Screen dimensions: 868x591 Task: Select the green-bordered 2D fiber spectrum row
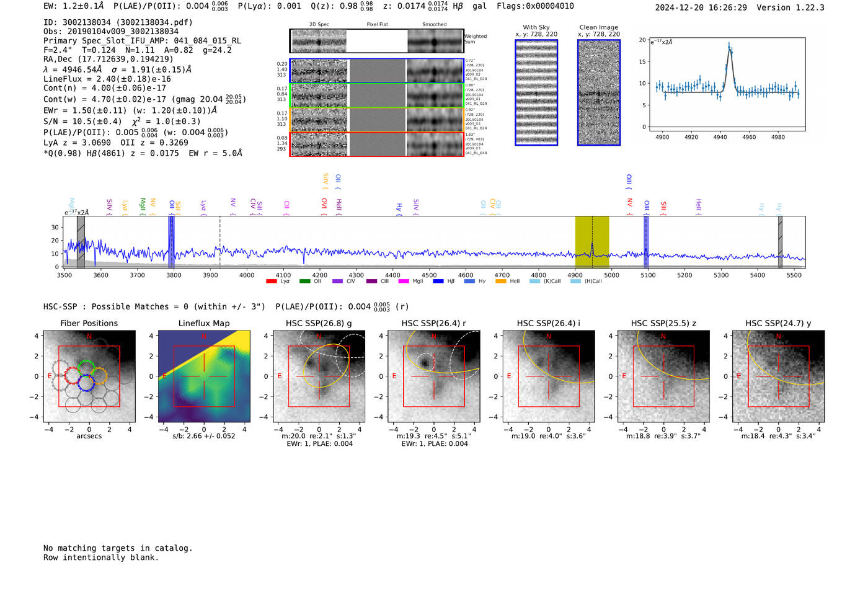coord(377,96)
